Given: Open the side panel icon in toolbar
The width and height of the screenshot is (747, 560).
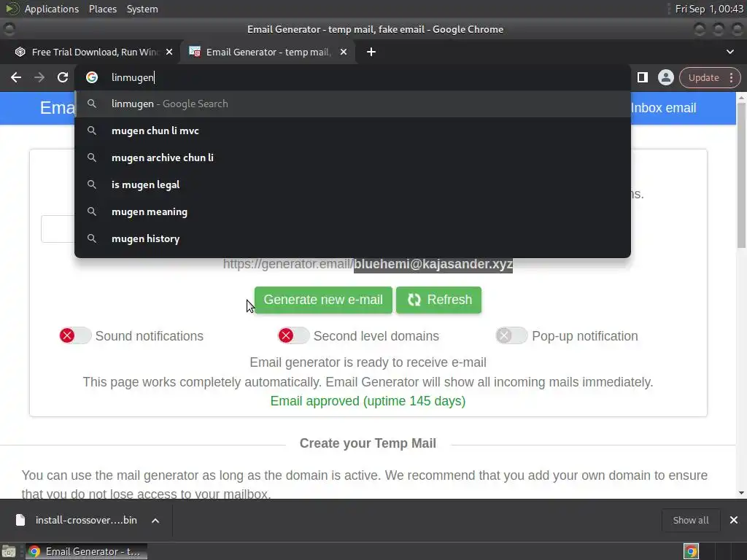Looking at the screenshot, I should coord(643,77).
